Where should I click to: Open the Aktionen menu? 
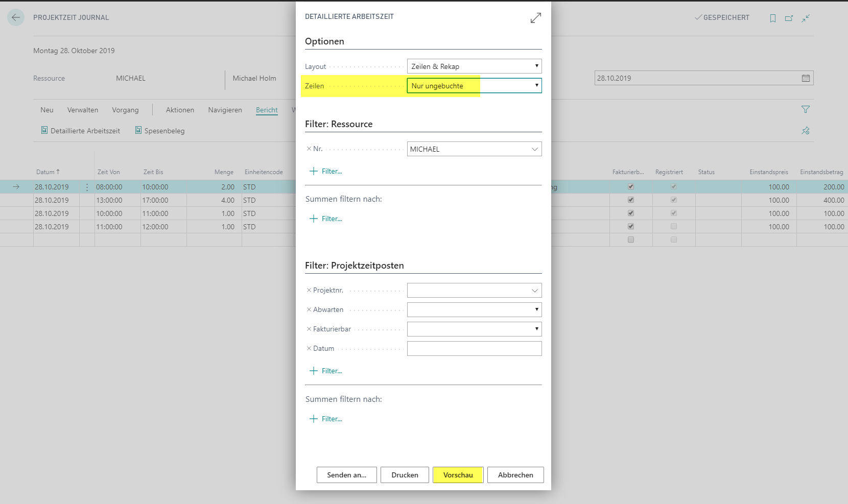tap(180, 110)
